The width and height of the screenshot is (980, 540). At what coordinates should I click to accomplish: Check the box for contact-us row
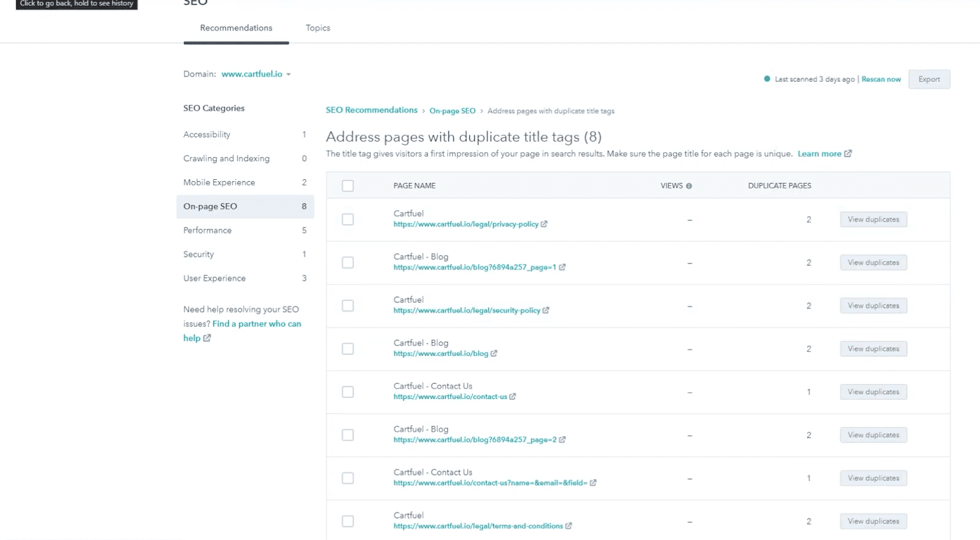[348, 392]
